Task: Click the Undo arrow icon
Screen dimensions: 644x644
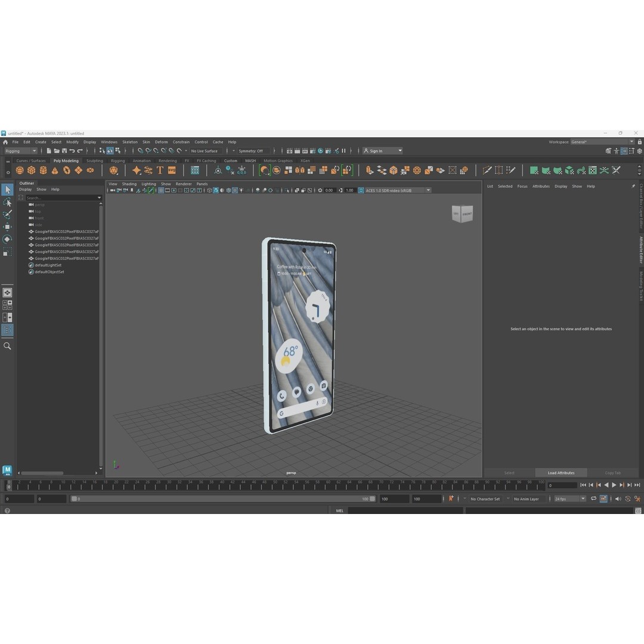Action: 72,151
